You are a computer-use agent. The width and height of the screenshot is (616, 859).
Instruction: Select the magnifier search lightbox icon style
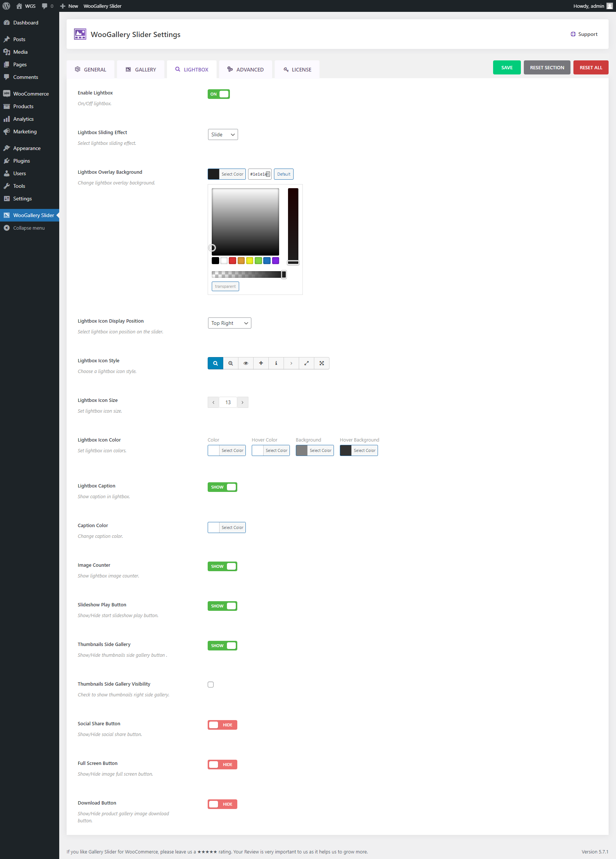(215, 363)
